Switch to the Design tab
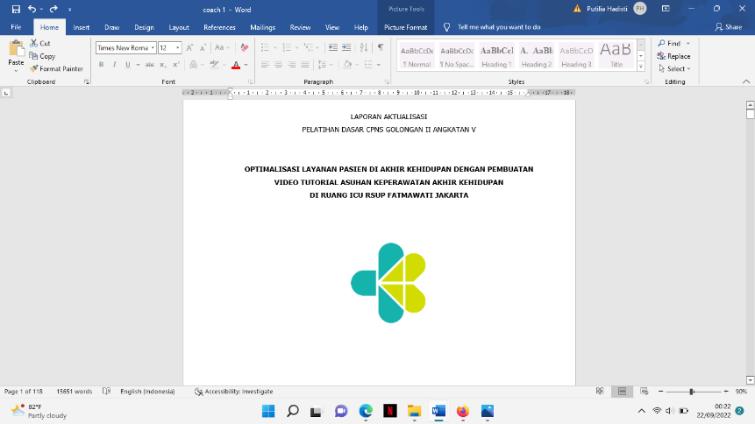Viewport: 755px width, 424px height. tap(144, 27)
